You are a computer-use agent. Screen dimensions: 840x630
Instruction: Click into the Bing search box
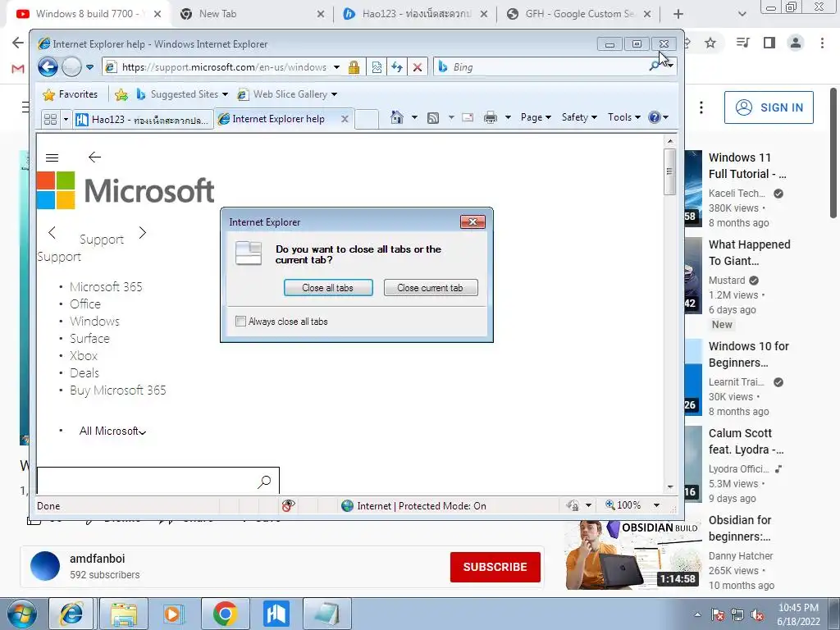click(541, 67)
